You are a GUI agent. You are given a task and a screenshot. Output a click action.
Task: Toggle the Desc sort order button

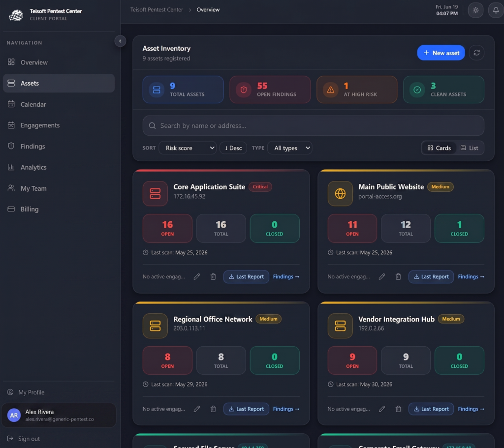(233, 148)
